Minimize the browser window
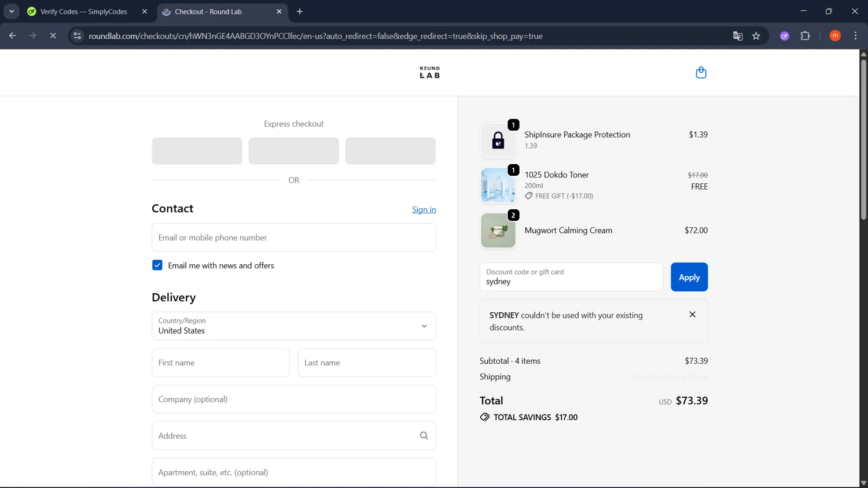This screenshot has width=868, height=488. (803, 12)
